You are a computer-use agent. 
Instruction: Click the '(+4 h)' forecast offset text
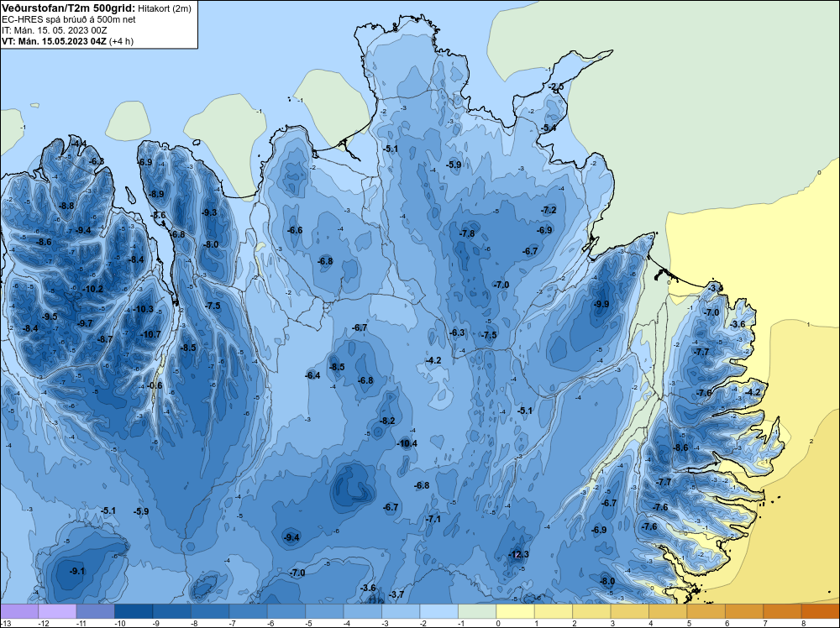click(x=121, y=41)
